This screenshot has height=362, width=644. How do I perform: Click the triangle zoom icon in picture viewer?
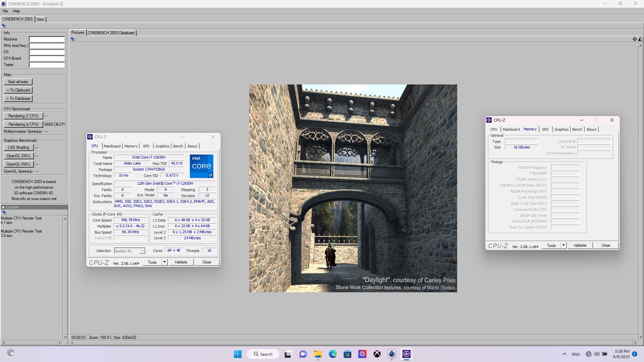tap(640, 39)
